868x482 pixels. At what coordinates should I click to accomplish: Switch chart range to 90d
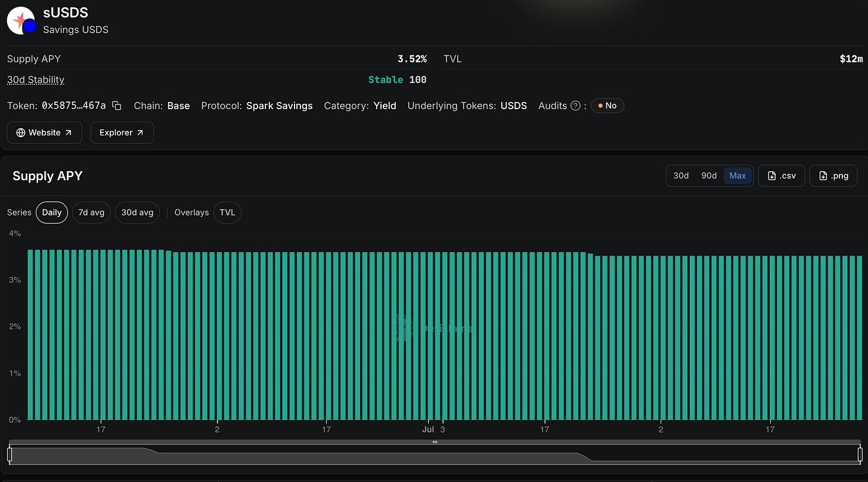(709, 175)
